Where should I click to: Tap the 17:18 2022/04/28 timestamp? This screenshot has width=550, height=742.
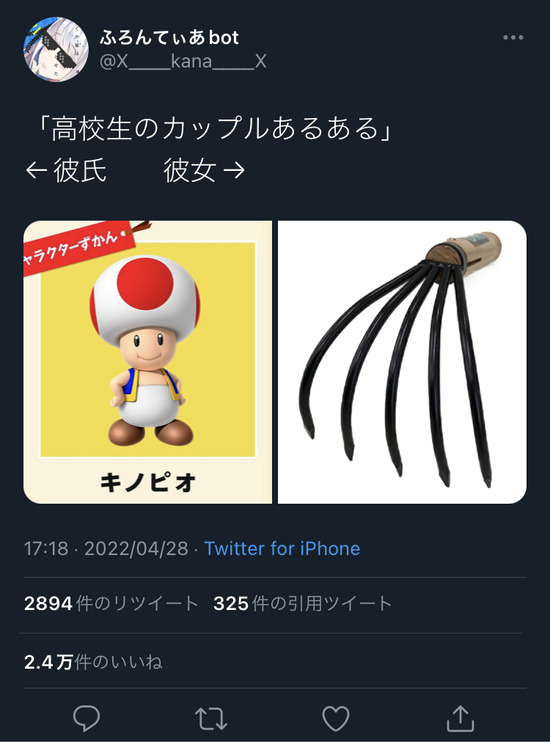click(x=106, y=548)
